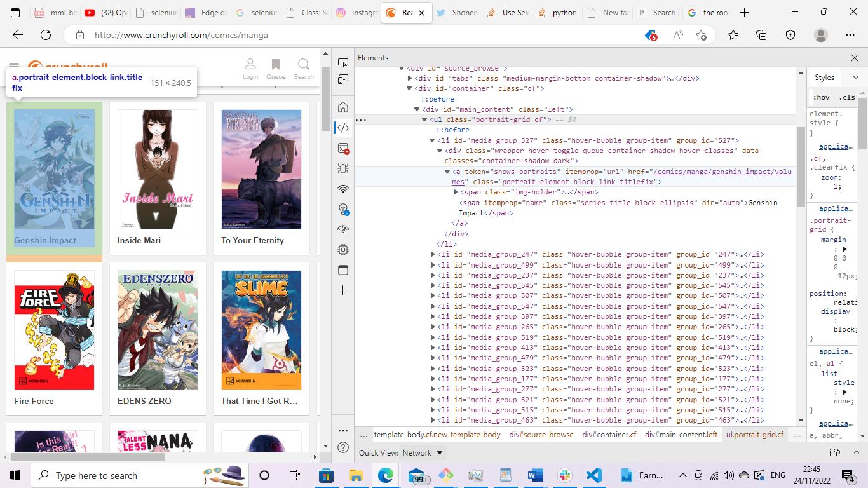Expand the li media_group_247 node
Screen dimensions: 868x488
pyautogui.click(x=433, y=254)
